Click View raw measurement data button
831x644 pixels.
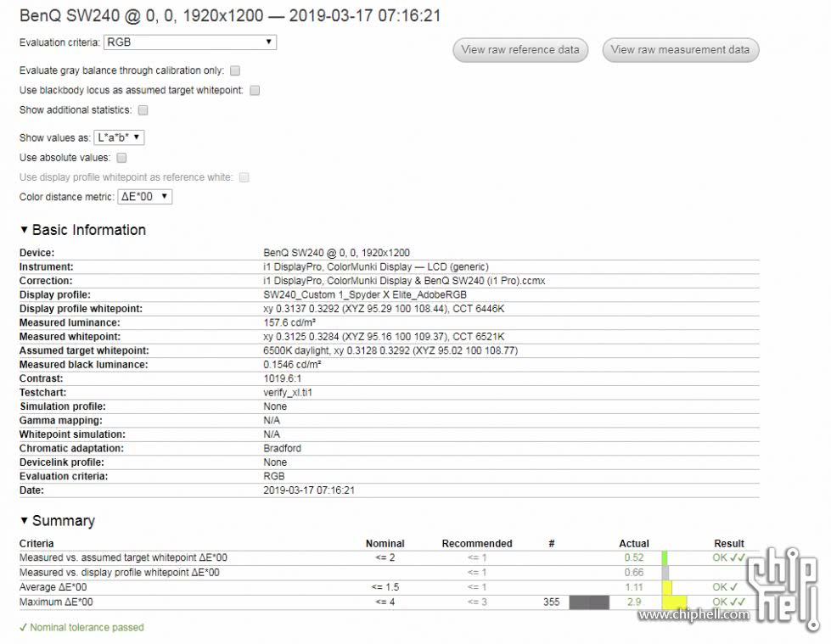(681, 50)
